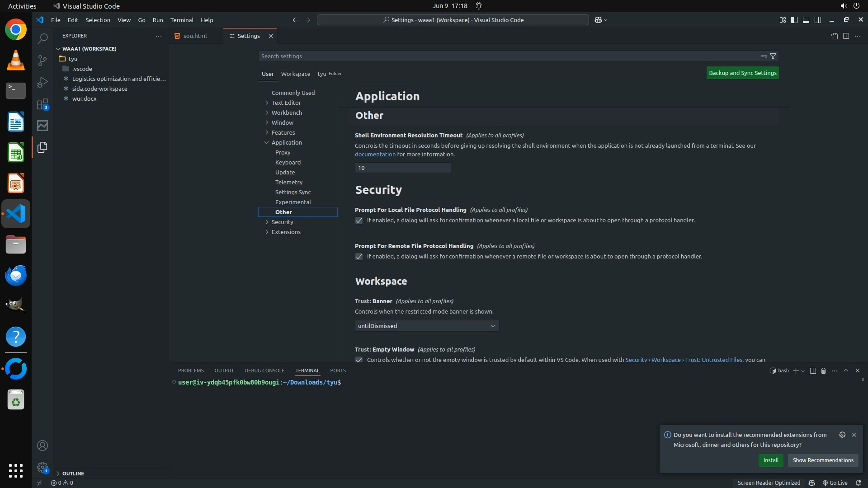Viewport: 868px width, 488px height.
Task: Toggle Trust: Empty Window checkbox
Action: (x=359, y=360)
